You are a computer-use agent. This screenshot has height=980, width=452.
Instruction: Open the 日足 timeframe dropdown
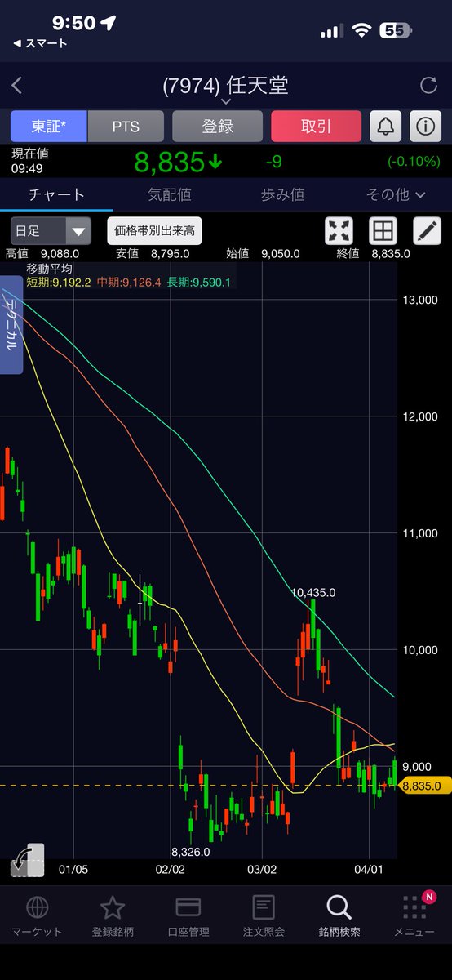click(x=51, y=231)
